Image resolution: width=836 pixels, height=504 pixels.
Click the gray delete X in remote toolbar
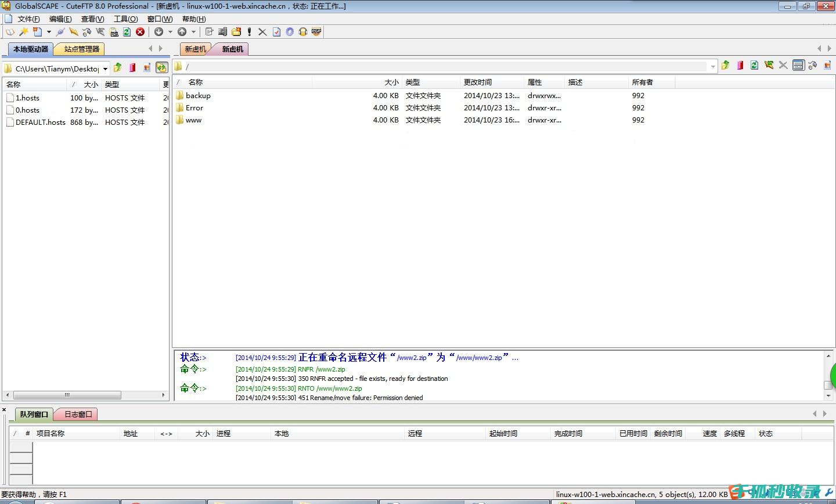783,66
